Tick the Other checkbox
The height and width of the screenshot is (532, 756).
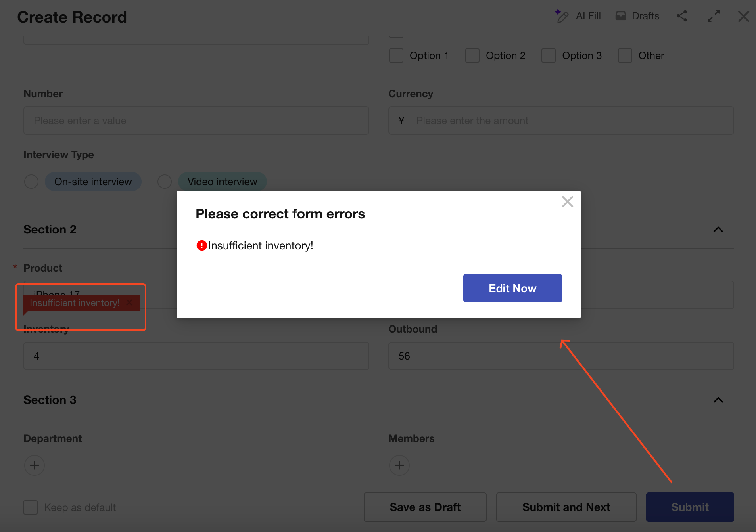(x=625, y=55)
